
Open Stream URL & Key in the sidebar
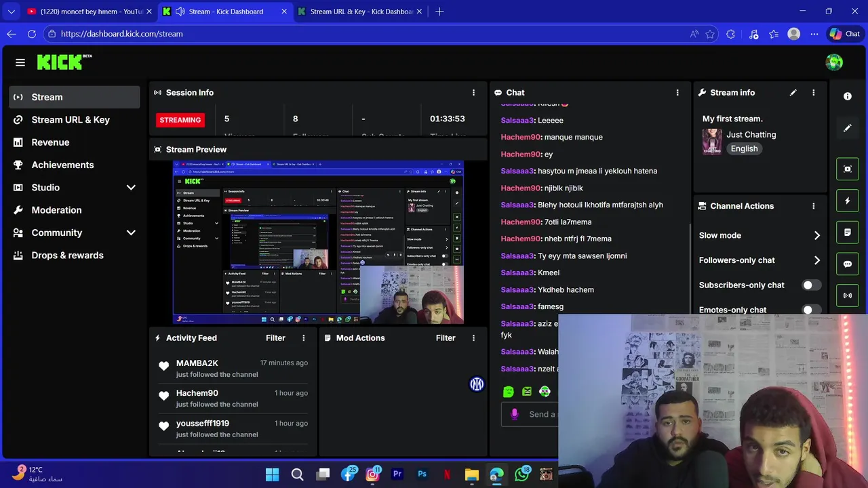[75, 120]
